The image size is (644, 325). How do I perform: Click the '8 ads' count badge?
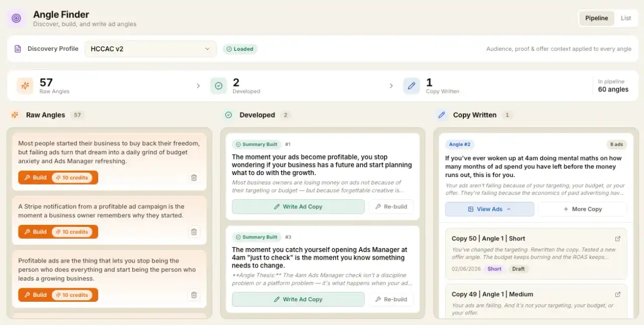pos(616,144)
